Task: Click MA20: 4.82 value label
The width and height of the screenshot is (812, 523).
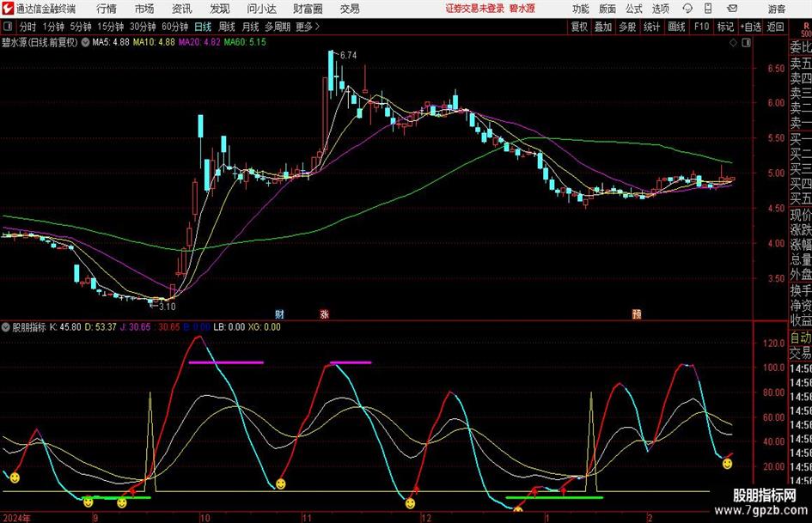Action: click(x=199, y=42)
